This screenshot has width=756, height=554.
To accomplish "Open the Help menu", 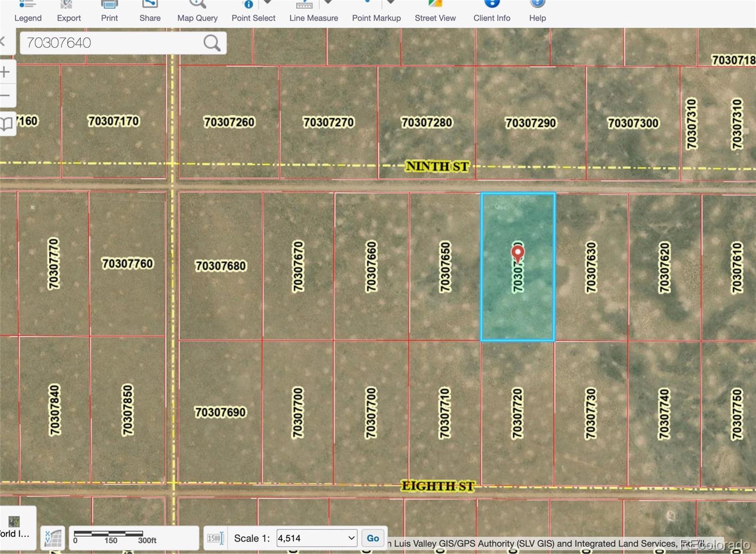I will tap(537, 12).
